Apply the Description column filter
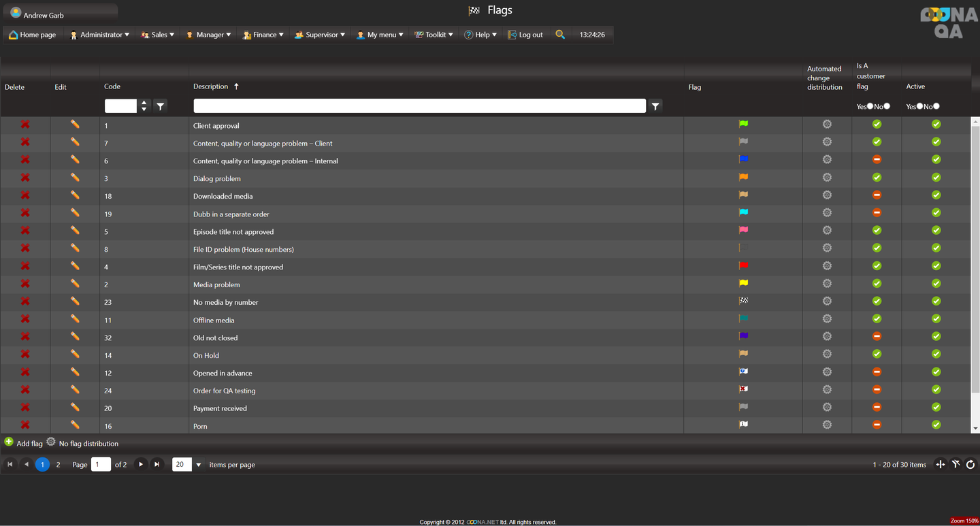This screenshot has height=526, width=980. click(655, 106)
